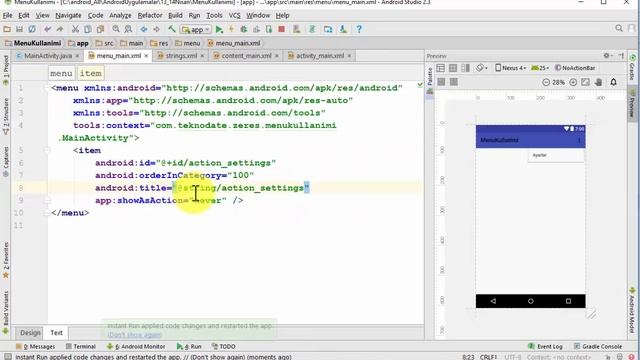Open the Gradle Console

coord(598,346)
